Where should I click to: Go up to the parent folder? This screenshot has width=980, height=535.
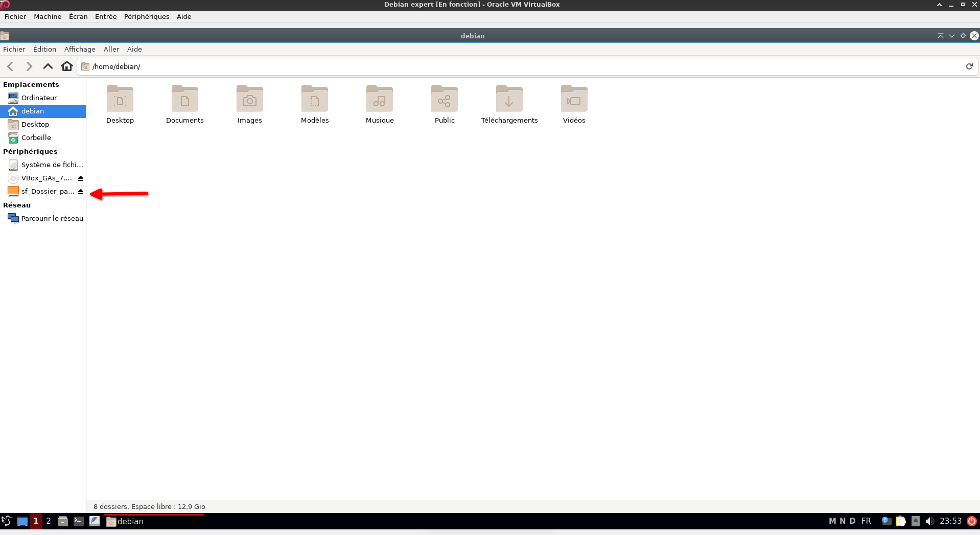coord(48,66)
